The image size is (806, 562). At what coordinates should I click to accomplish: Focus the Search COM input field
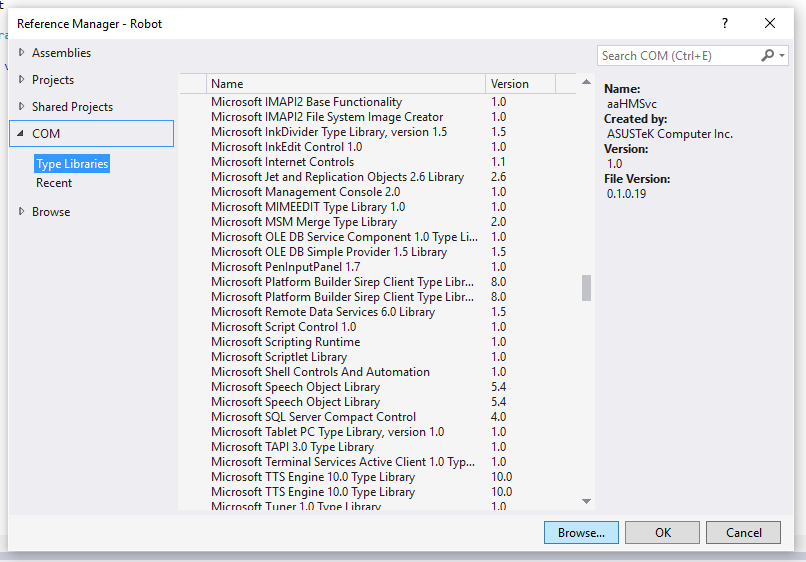(x=679, y=56)
